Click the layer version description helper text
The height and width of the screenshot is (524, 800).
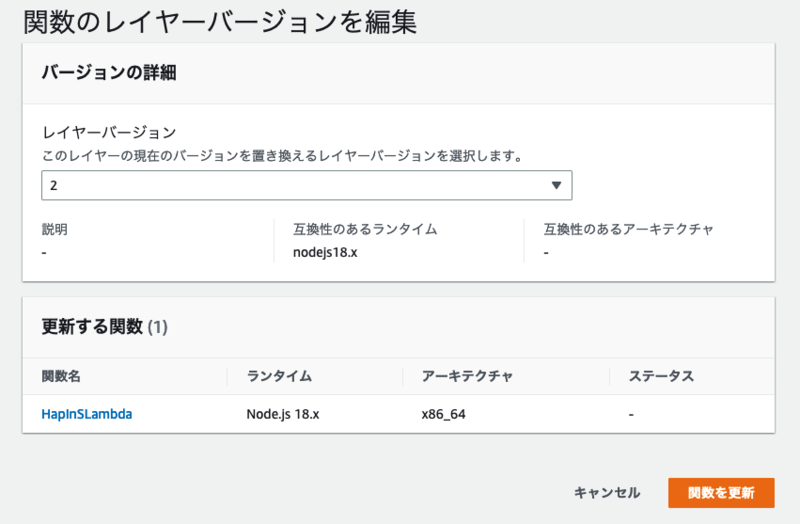[x=283, y=156]
